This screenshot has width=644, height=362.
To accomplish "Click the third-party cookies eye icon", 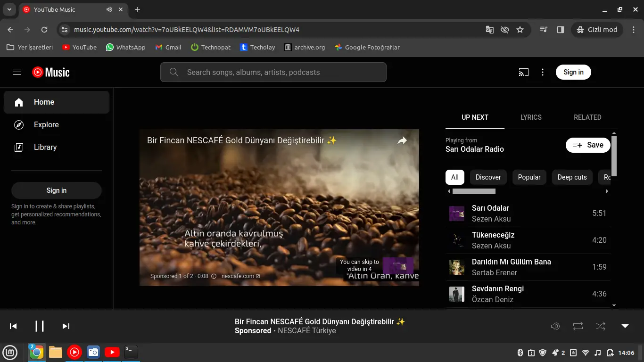I will coord(505,30).
